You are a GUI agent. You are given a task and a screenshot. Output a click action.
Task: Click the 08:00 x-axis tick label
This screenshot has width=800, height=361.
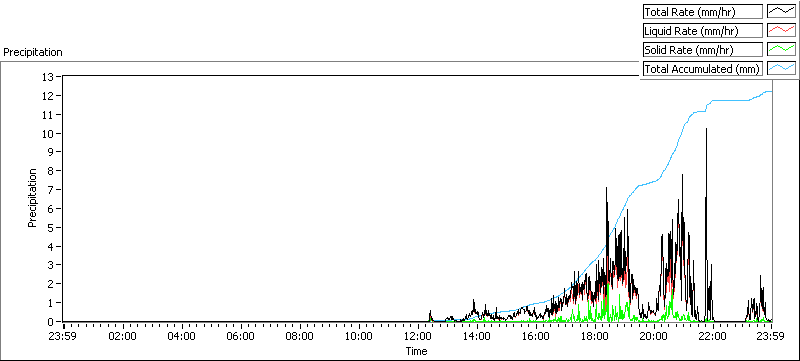[x=299, y=336]
